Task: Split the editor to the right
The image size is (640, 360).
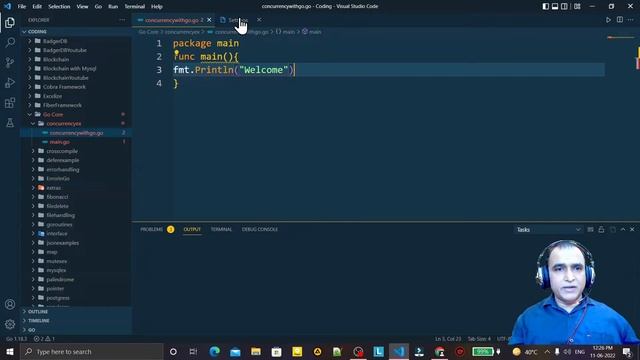Action: pos(620,20)
